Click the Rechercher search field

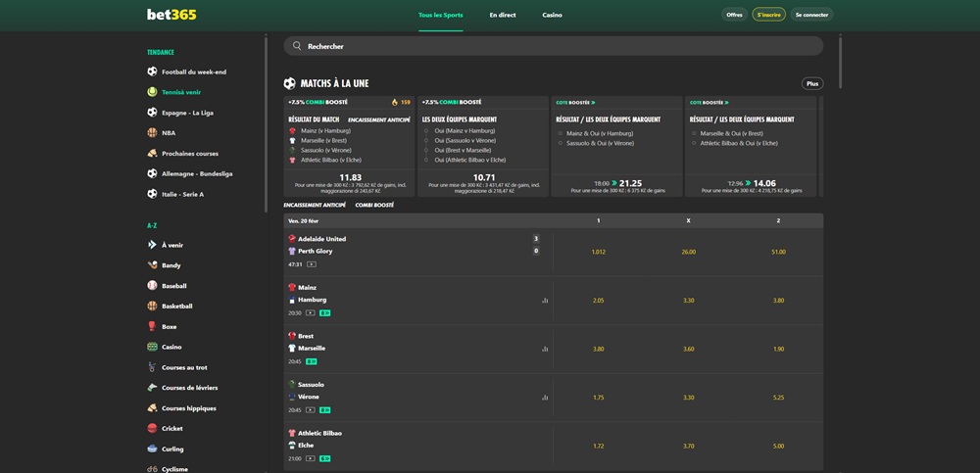click(x=553, y=46)
